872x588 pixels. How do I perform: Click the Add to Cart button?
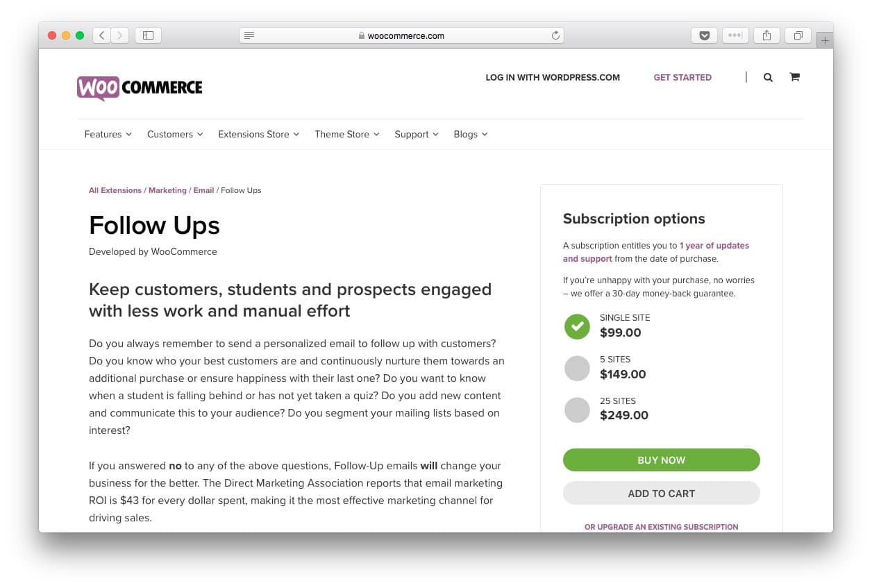point(661,494)
